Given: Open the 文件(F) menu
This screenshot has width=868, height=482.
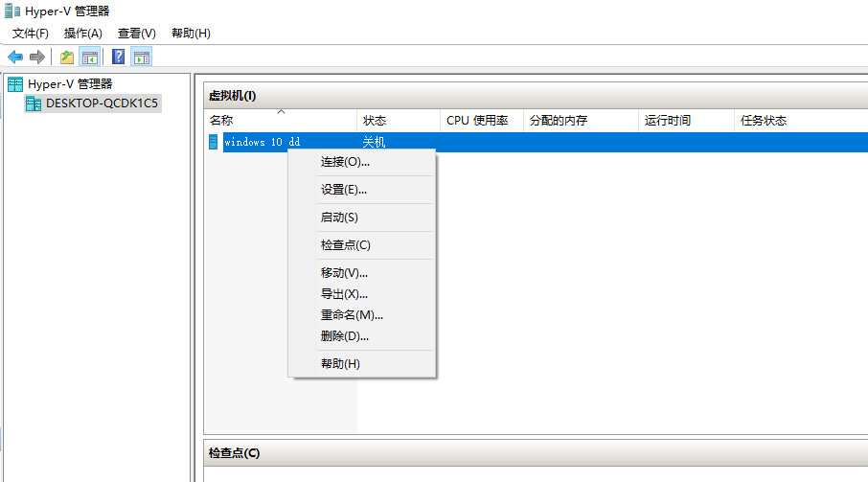Looking at the screenshot, I should [x=31, y=34].
